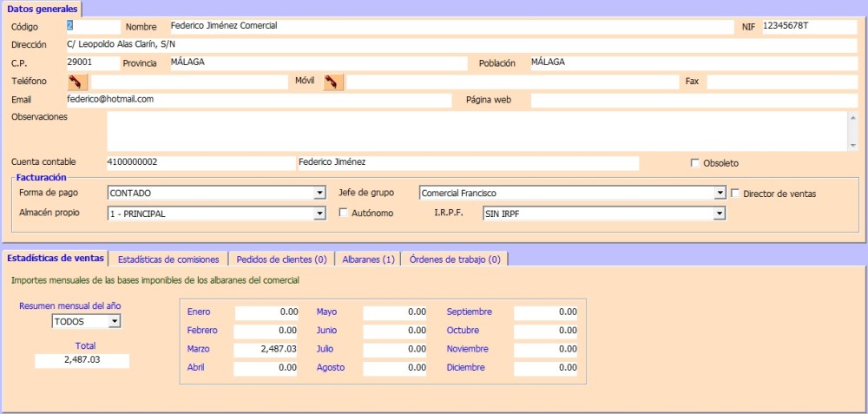Click into the Email field

tap(259, 101)
